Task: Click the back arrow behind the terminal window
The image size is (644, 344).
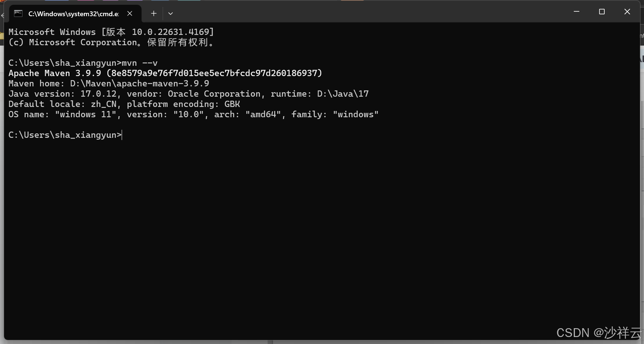Action: pyautogui.click(x=2, y=16)
